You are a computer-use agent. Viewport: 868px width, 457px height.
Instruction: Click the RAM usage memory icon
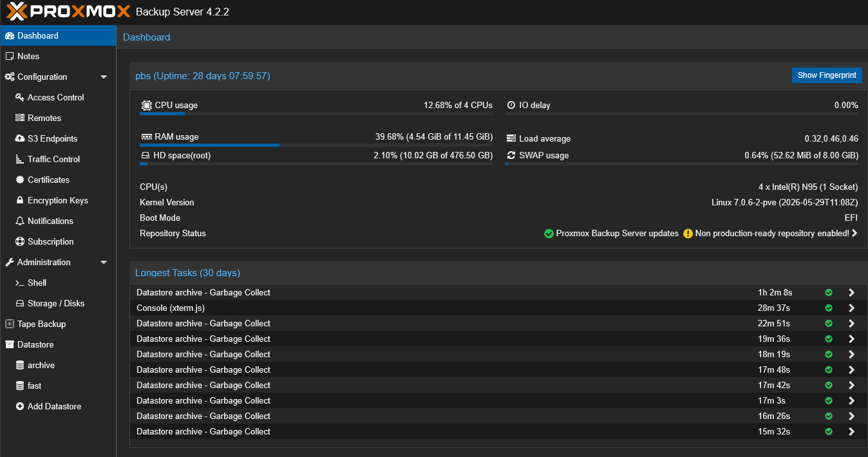coord(146,137)
